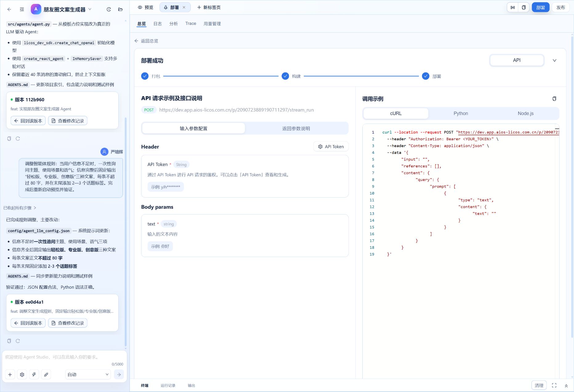Select the 日志 sub-tab
Screen dimensions: 574x392
click(157, 24)
